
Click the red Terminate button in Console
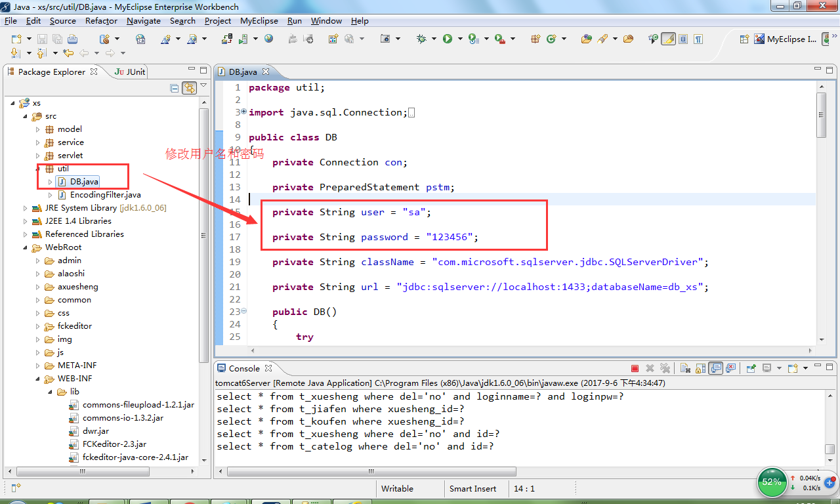[635, 369]
